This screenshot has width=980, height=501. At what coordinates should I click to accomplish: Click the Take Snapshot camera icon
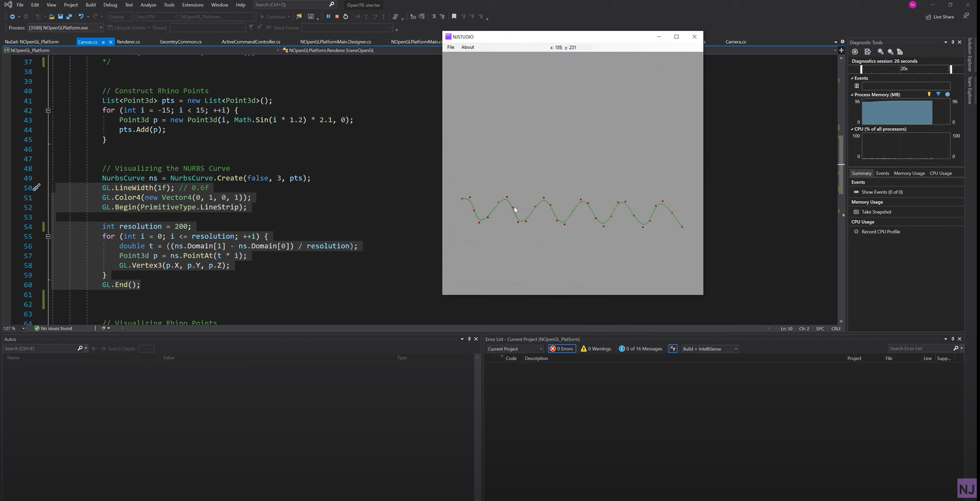tap(856, 212)
